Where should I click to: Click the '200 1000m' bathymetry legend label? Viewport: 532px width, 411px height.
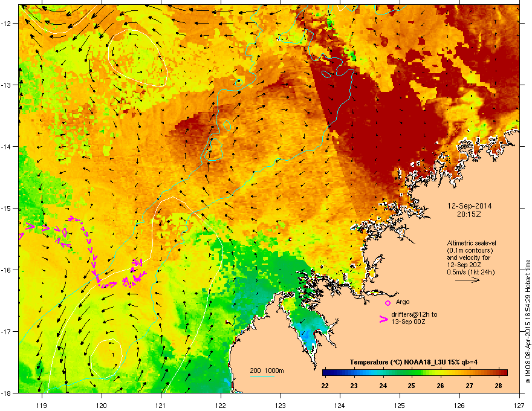267,371
